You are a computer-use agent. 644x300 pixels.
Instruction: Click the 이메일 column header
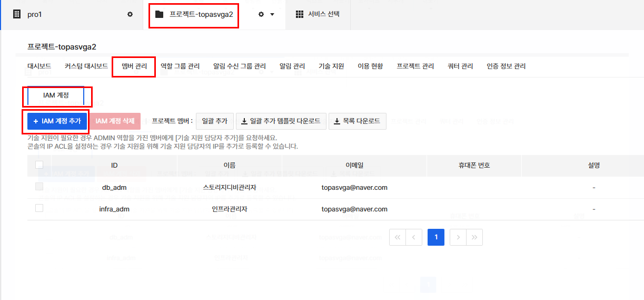tap(354, 165)
